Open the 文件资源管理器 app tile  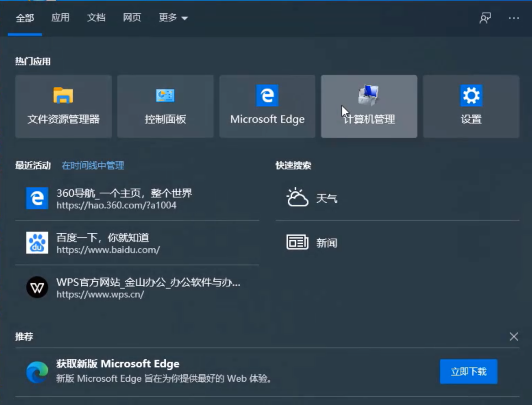63,106
